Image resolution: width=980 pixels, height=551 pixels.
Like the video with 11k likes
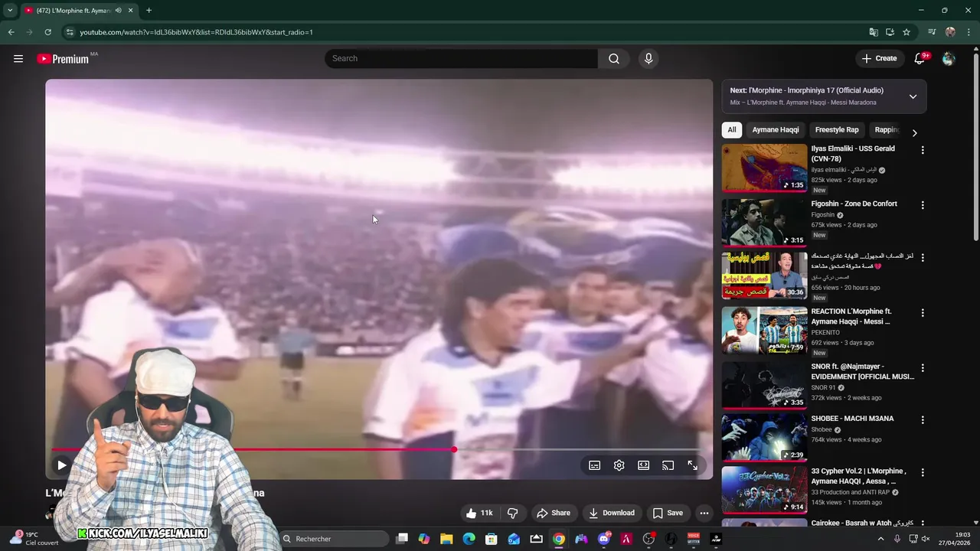tap(479, 513)
